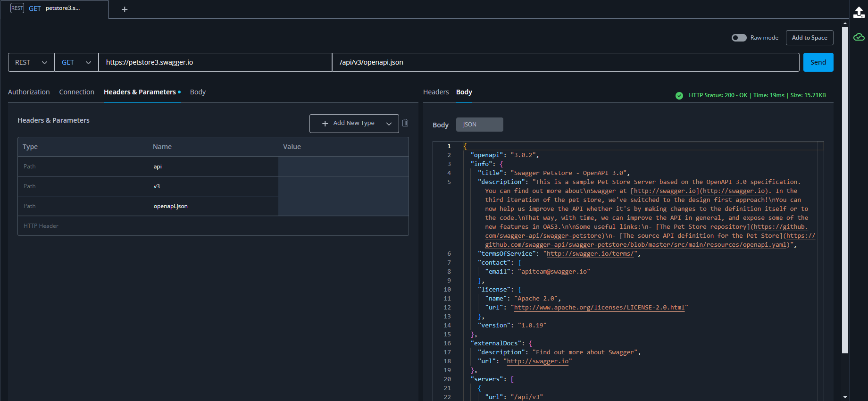
Task: Select the Headers & Parameters tab
Action: point(142,92)
